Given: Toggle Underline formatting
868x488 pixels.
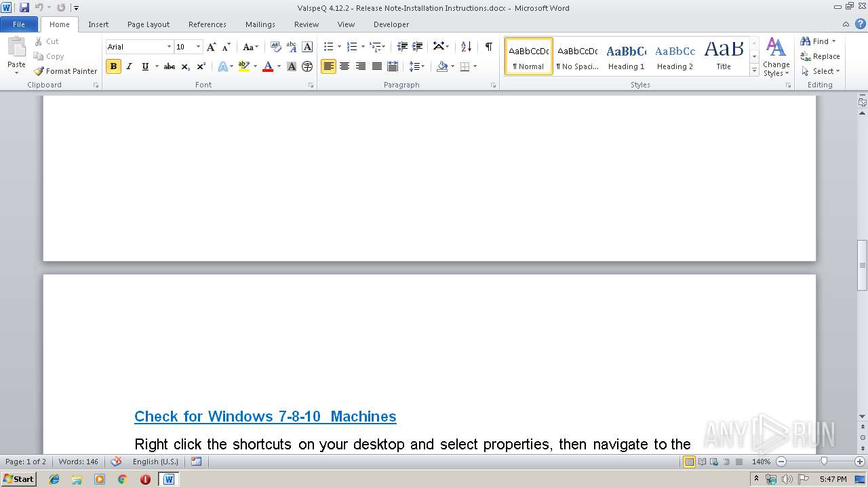Looking at the screenshot, I should tap(144, 66).
